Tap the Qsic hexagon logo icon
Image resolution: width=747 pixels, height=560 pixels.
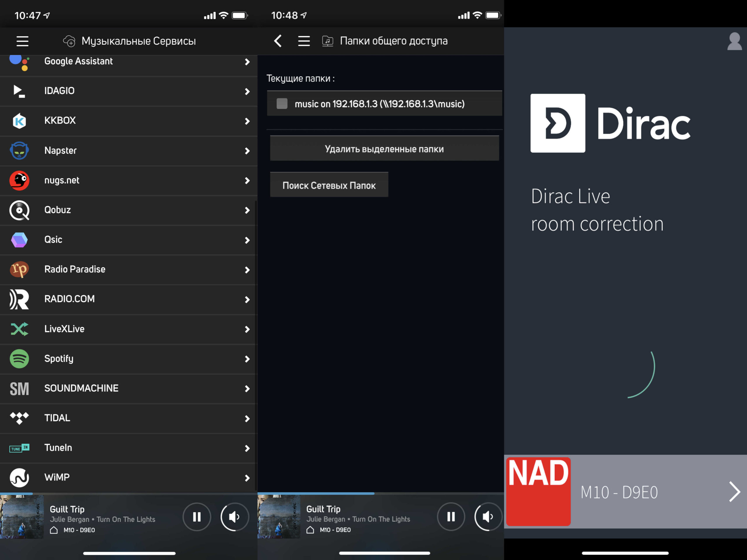coord(19,240)
